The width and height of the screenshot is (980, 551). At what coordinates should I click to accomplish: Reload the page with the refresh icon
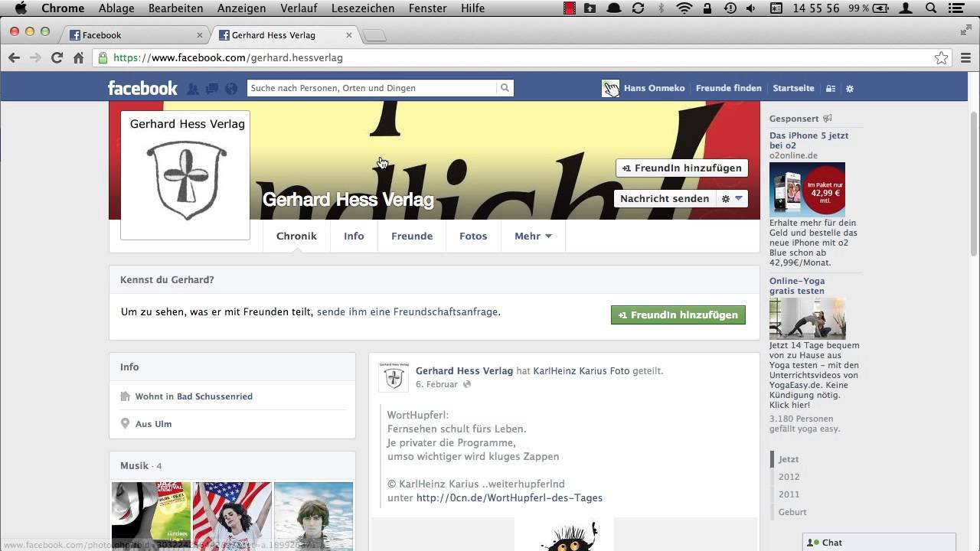(x=57, y=57)
